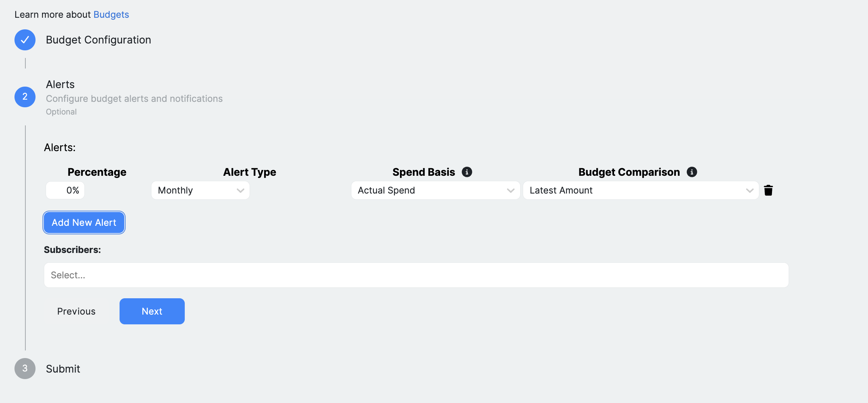Click the Latest Amount dropdown chevron

750,190
